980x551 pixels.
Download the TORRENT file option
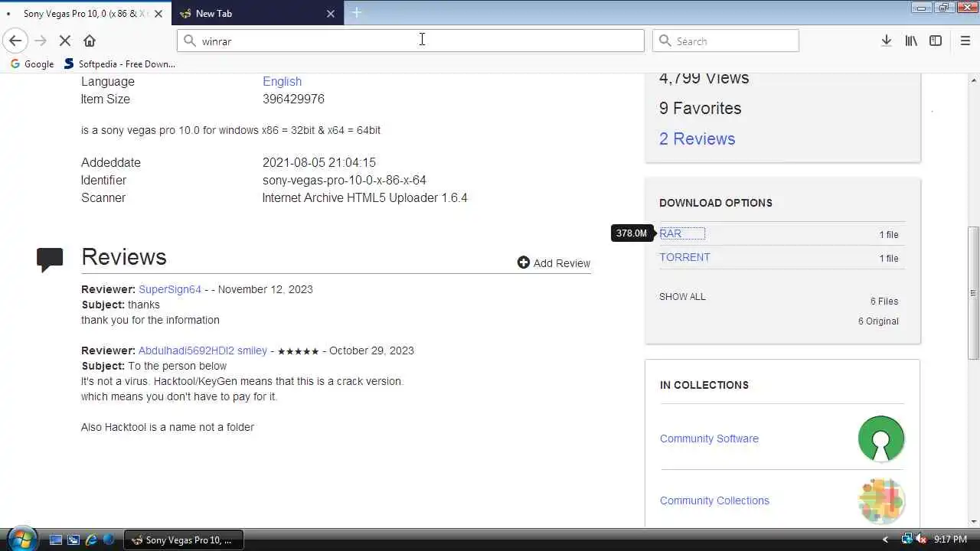click(684, 257)
